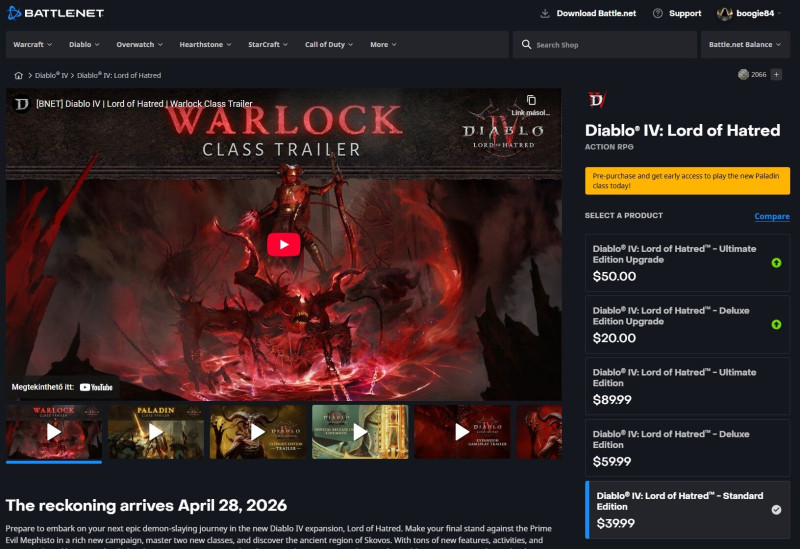Select the partially visible last red thumbnail
The image size is (800, 549).
[539, 432]
